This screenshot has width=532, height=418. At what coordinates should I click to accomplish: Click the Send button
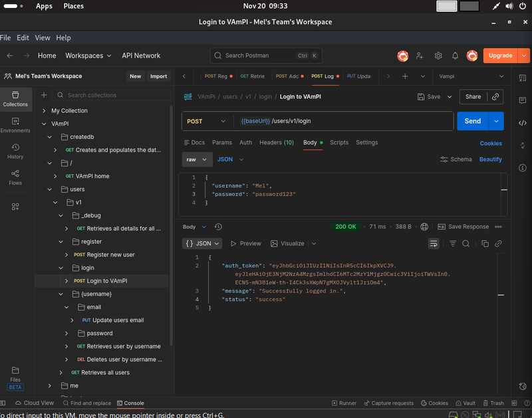pyautogui.click(x=471, y=120)
